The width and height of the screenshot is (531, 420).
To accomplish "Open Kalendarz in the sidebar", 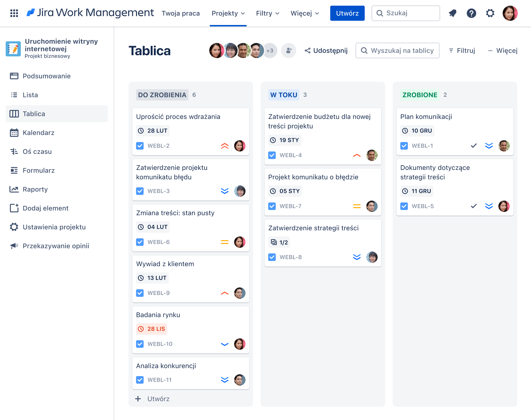I will [x=39, y=133].
